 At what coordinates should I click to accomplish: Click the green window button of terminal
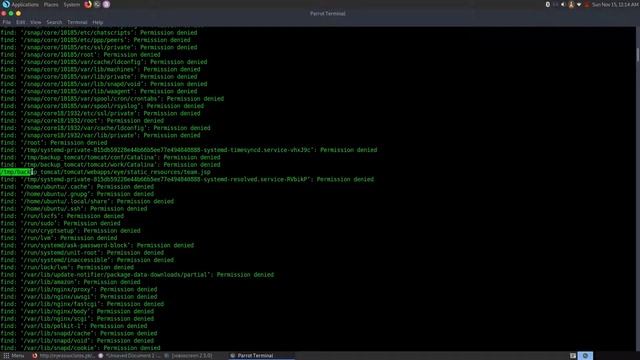point(11,13)
